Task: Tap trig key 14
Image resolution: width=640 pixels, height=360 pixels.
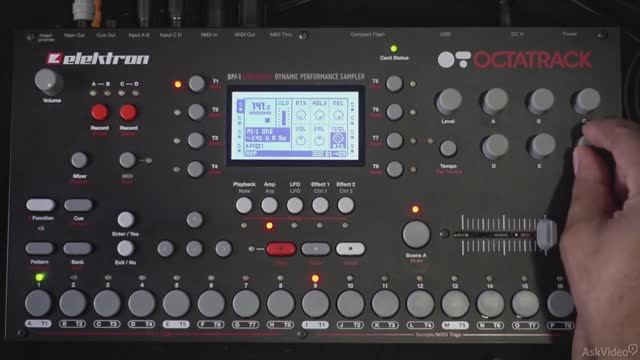Action: pos(490,304)
